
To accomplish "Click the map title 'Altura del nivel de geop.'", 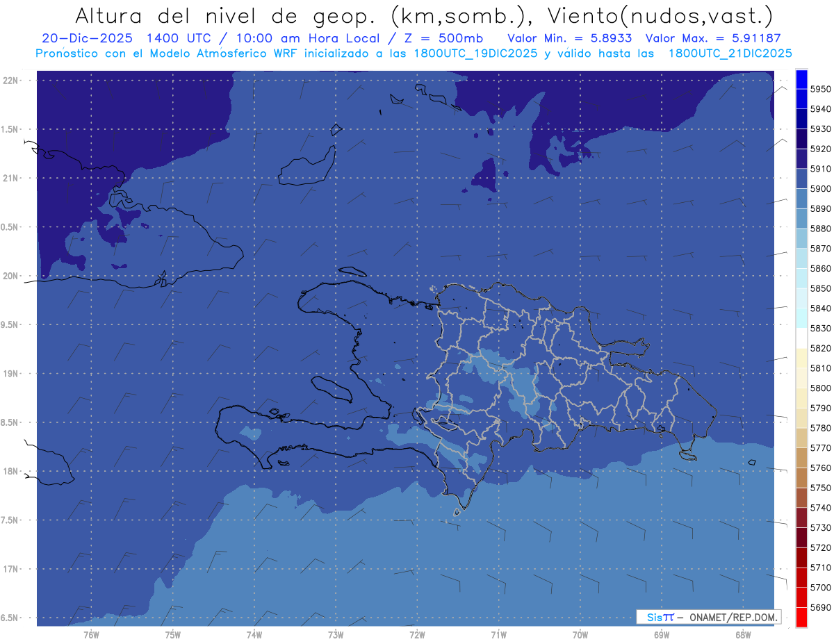I will tap(227, 15).
